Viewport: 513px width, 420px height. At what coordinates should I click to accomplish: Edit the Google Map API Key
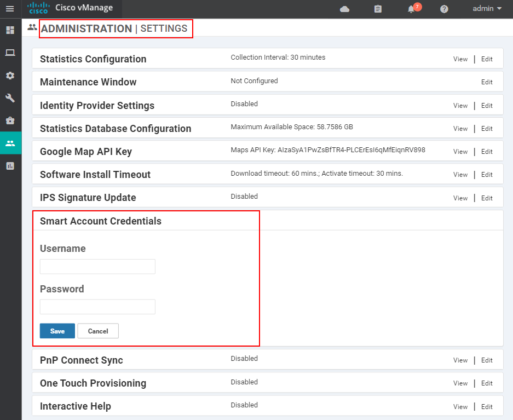coord(487,151)
